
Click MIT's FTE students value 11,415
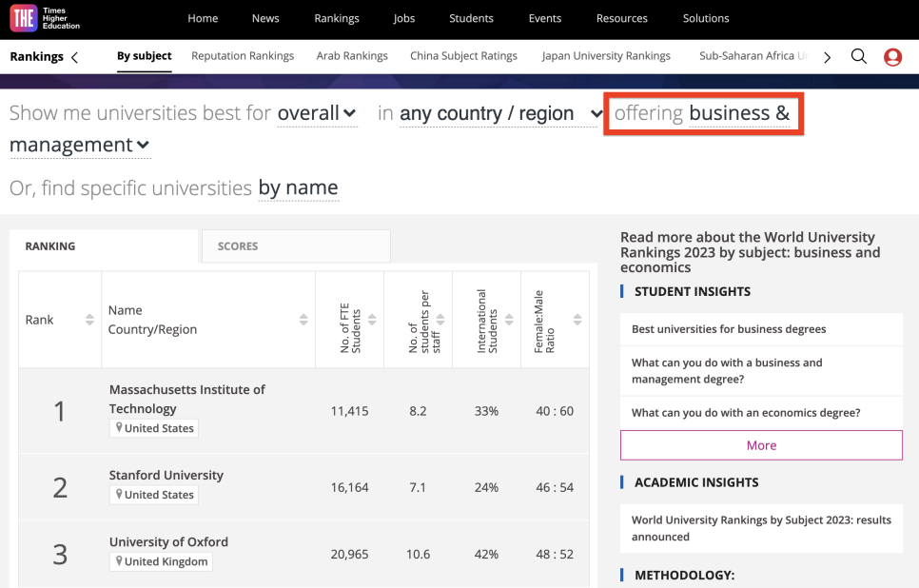[x=349, y=411]
